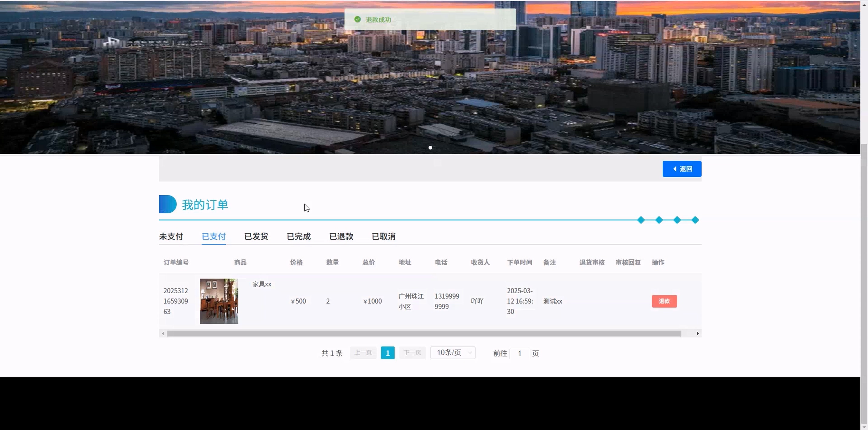Click the green success check icon
This screenshot has height=430, width=868.
(x=357, y=20)
